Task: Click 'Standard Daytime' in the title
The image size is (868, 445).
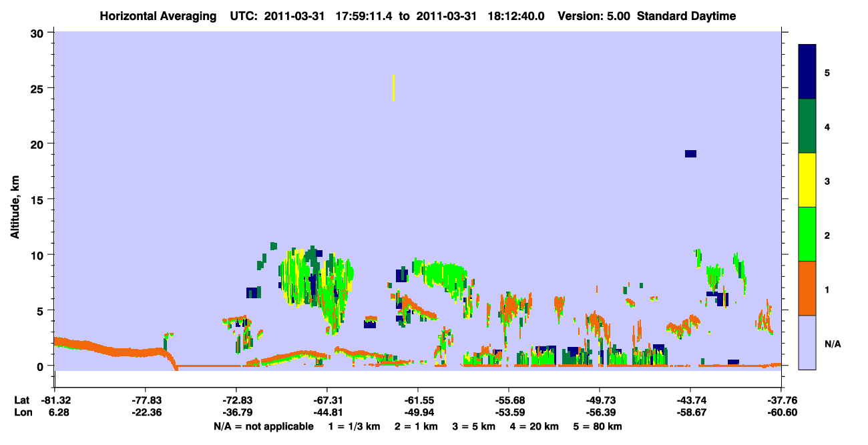Action: coord(686,16)
